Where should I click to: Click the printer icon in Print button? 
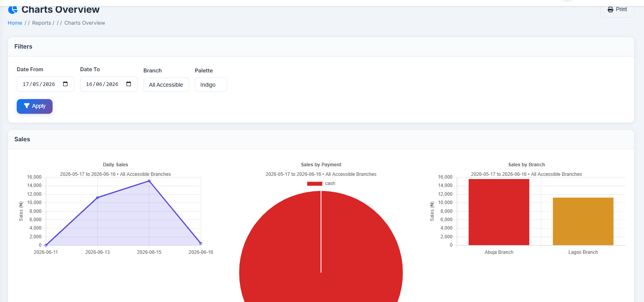[610, 10]
